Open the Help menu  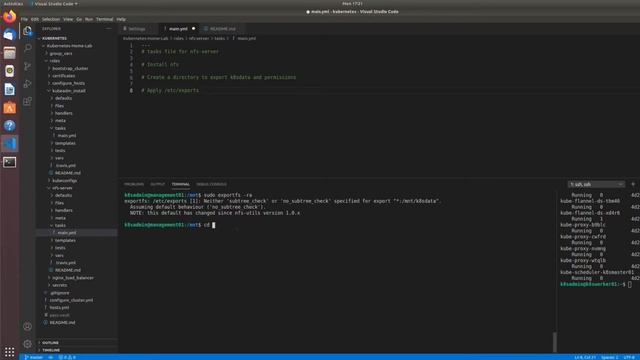pyautogui.click(x=121, y=19)
